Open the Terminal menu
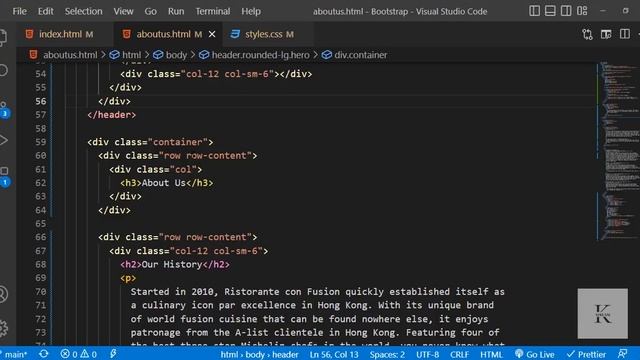Viewport: 640px width, 360px height. pyautogui.click(x=212, y=11)
